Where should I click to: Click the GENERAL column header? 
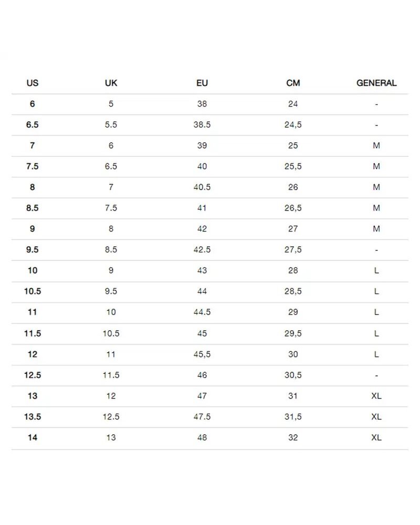pyautogui.click(x=376, y=83)
